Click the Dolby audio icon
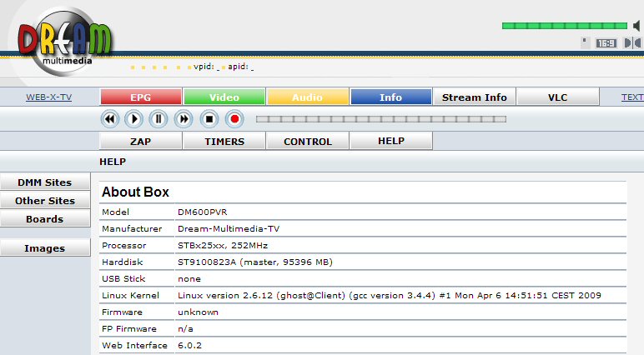The width and height of the screenshot is (644, 355). pyautogui.click(x=632, y=43)
